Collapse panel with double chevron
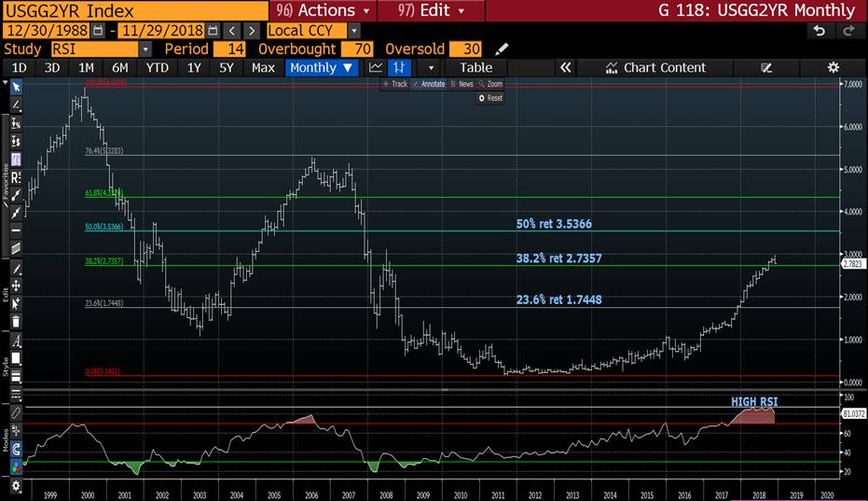868x501 pixels. pos(565,67)
